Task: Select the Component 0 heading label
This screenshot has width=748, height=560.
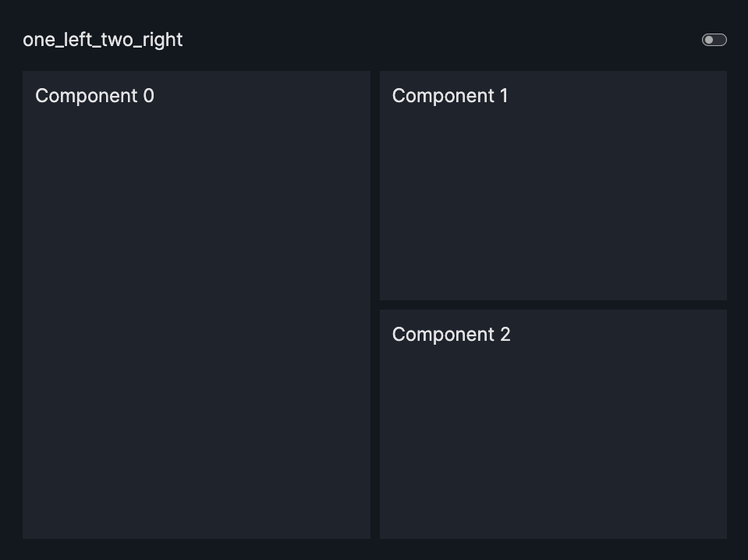Action: (x=94, y=96)
